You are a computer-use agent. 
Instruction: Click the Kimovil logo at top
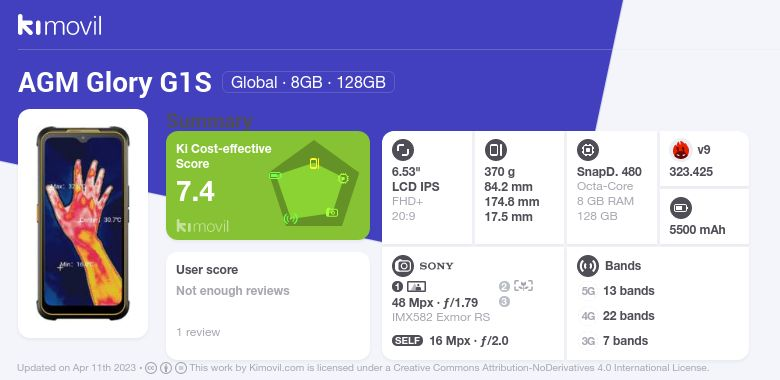coord(60,25)
